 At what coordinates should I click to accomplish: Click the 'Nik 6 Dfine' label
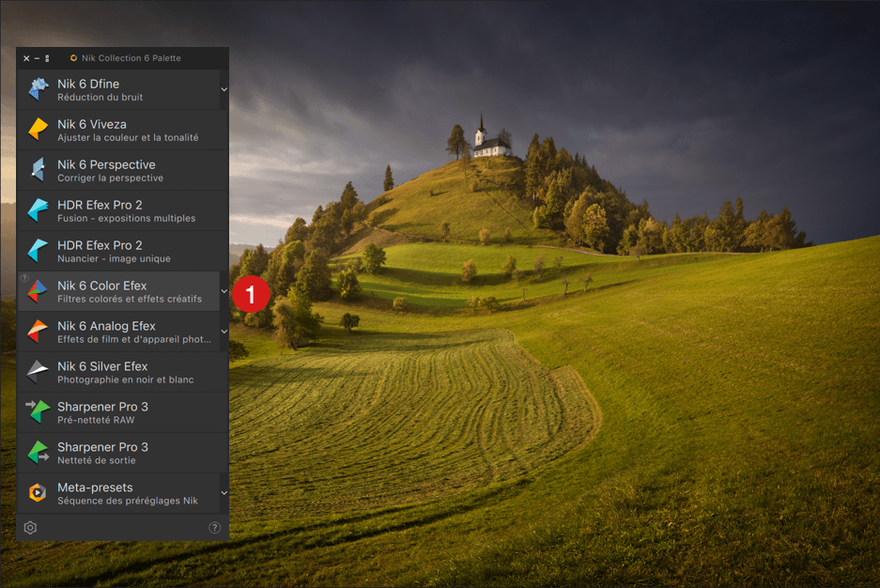point(88,84)
